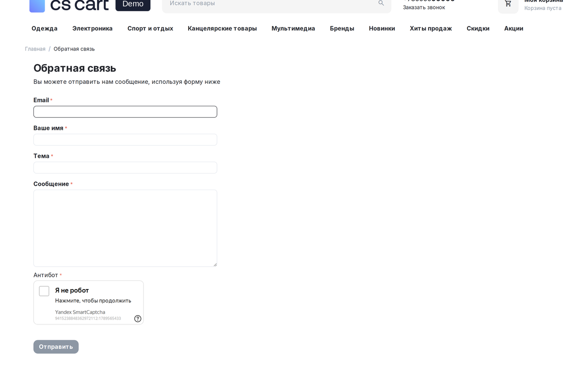Click the Антибот label
588x392 pixels.
pyautogui.click(x=46, y=275)
